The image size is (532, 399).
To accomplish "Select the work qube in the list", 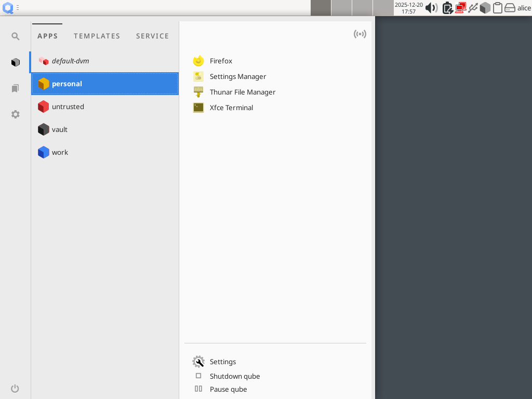I will [60, 152].
